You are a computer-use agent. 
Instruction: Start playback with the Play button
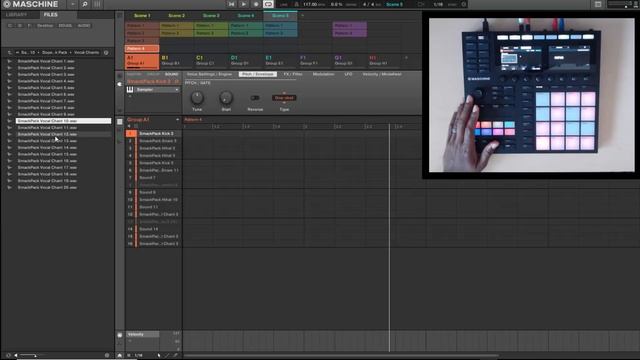tap(244, 4)
